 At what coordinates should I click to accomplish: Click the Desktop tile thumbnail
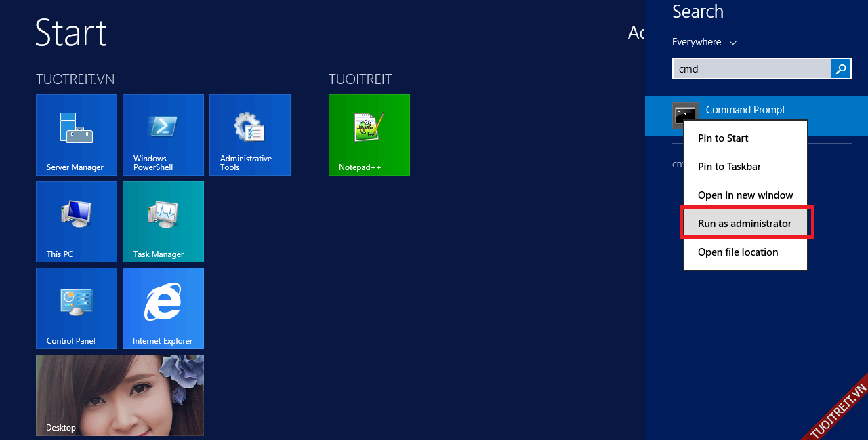tap(119, 395)
